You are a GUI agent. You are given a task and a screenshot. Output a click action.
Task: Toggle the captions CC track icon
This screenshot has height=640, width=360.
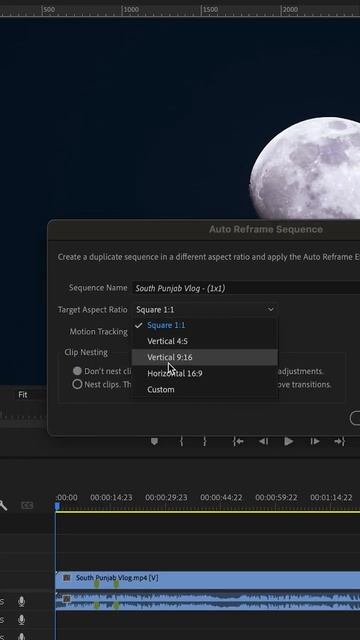coord(27,506)
